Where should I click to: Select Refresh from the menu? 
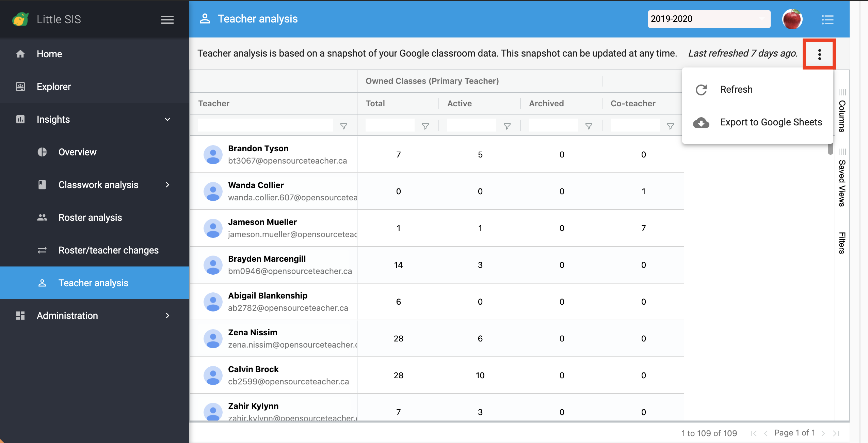coord(736,90)
